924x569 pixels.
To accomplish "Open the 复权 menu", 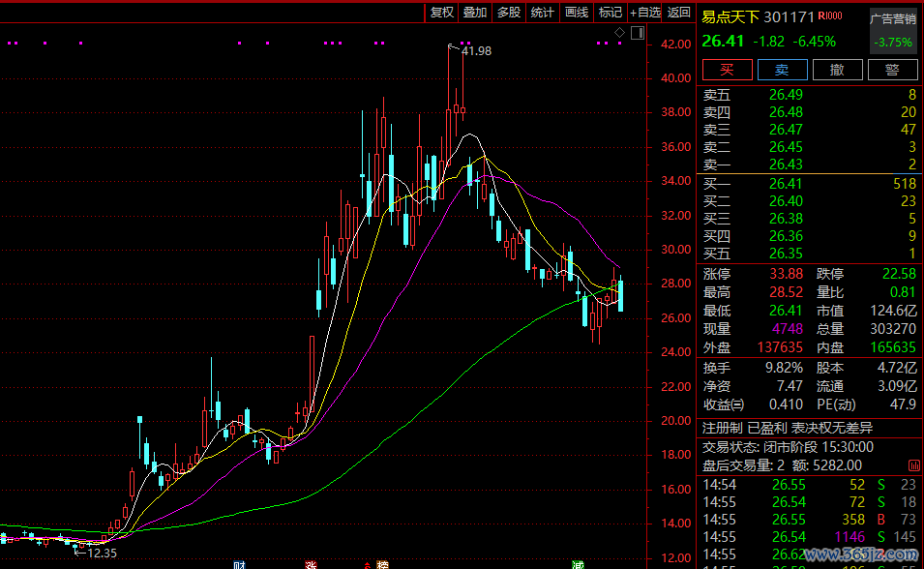I will (441, 13).
